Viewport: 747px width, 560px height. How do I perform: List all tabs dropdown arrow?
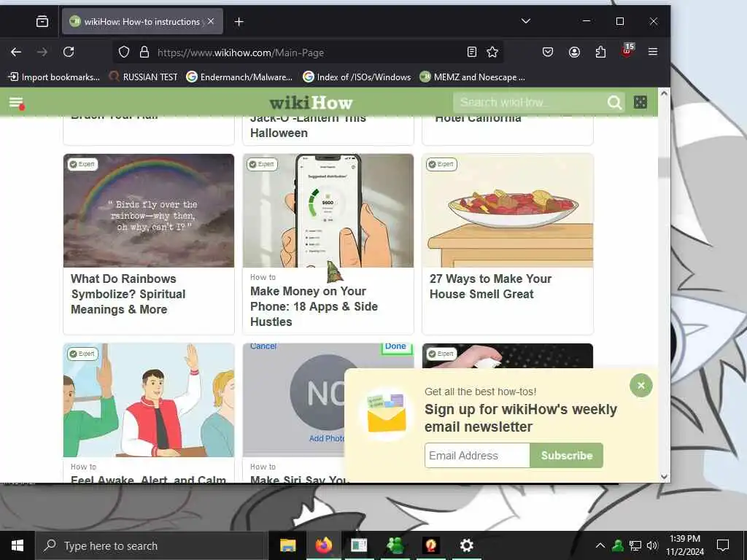coord(525,21)
